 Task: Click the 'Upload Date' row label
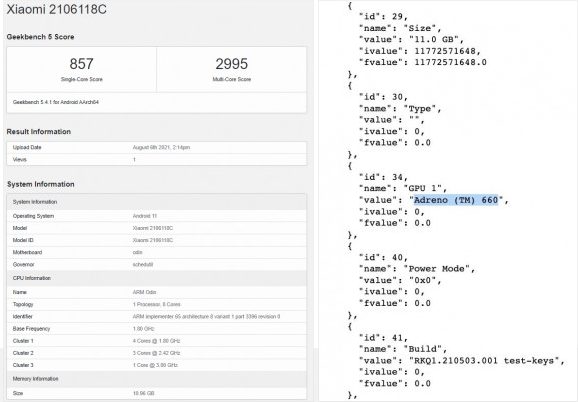(x=27, y=147)
